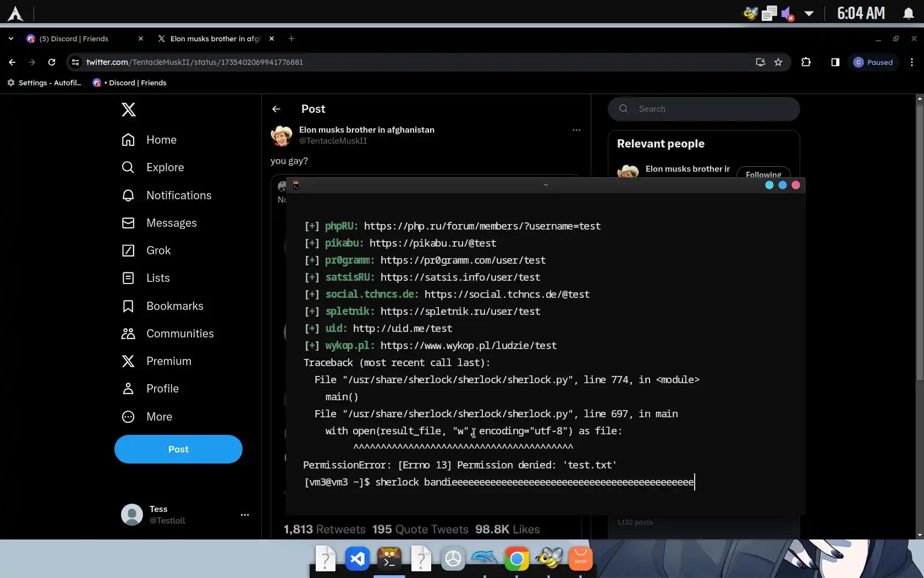Open Chrome's three-dot menu
924x578 pixels.
(x=912, y=62)
